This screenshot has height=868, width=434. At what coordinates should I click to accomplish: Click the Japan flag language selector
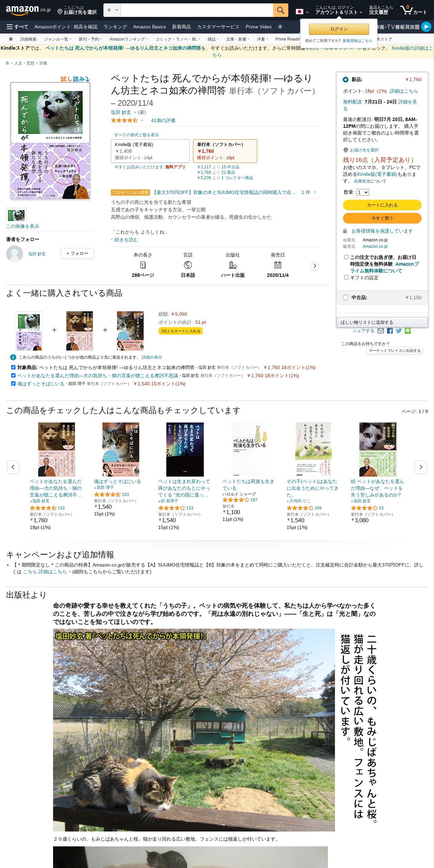point(302,12)
